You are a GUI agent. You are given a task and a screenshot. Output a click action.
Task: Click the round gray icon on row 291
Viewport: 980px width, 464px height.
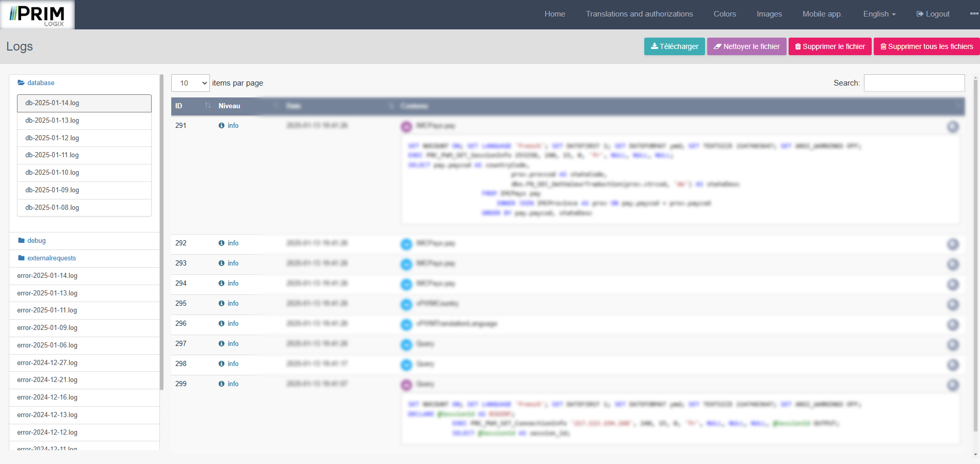(953, 126)
